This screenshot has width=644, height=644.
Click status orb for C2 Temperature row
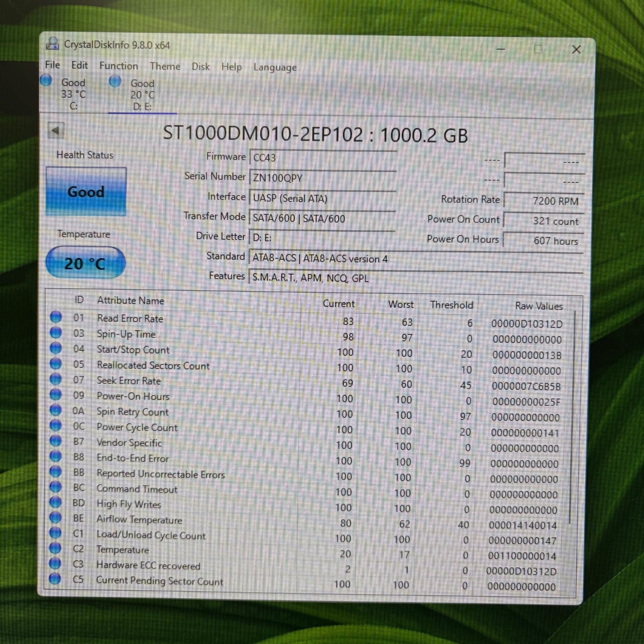(55, 548)
